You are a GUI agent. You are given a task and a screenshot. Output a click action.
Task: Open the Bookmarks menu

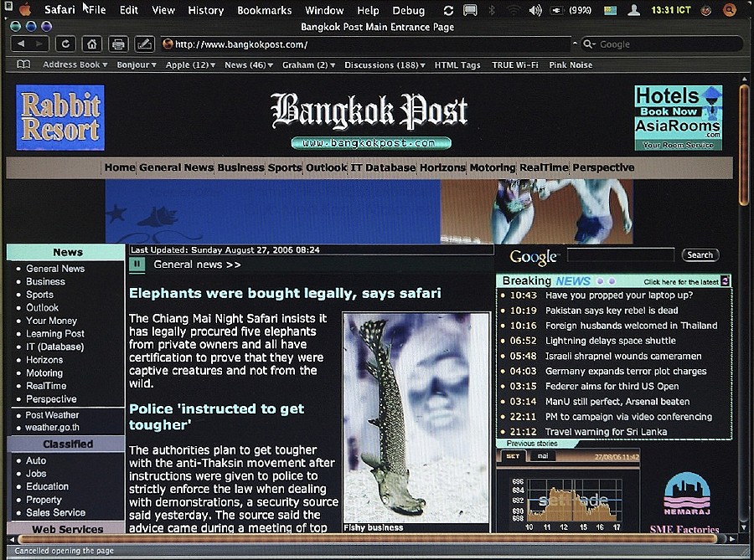pos(265,10)
